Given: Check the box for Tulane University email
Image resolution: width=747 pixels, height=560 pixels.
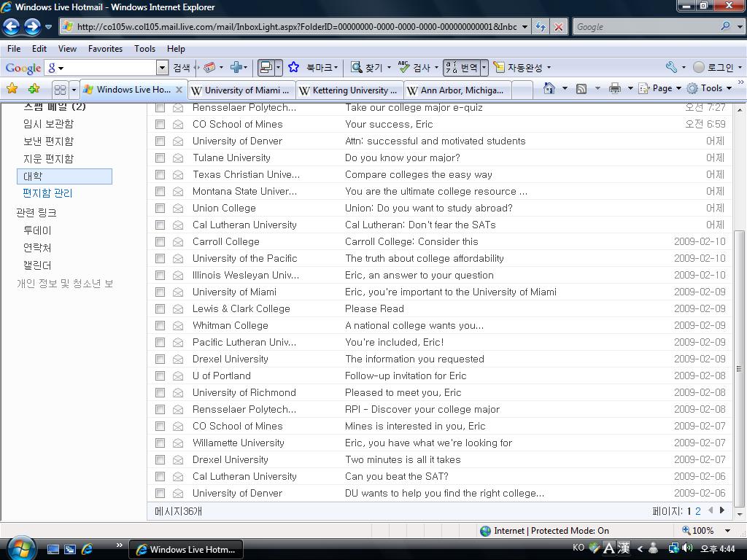Looking at the screenshot, I should pos(160,158).
